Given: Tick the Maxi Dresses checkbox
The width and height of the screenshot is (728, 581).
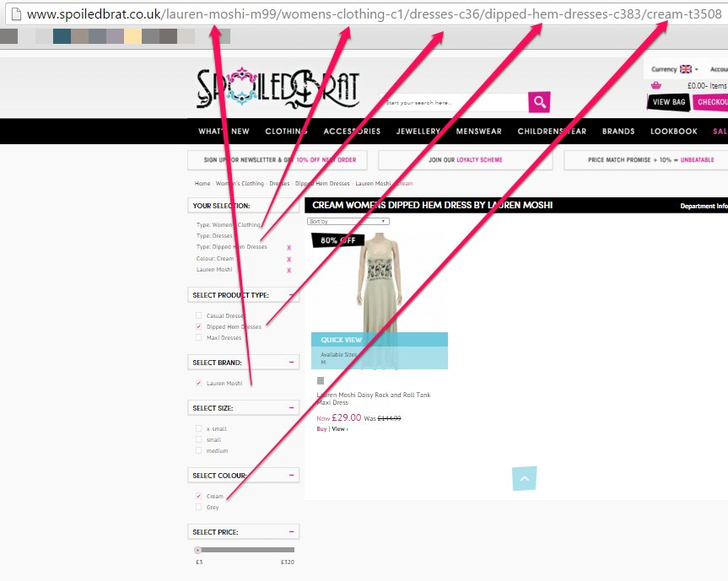Looking at the screenshot, I should [x=199, y=337].
